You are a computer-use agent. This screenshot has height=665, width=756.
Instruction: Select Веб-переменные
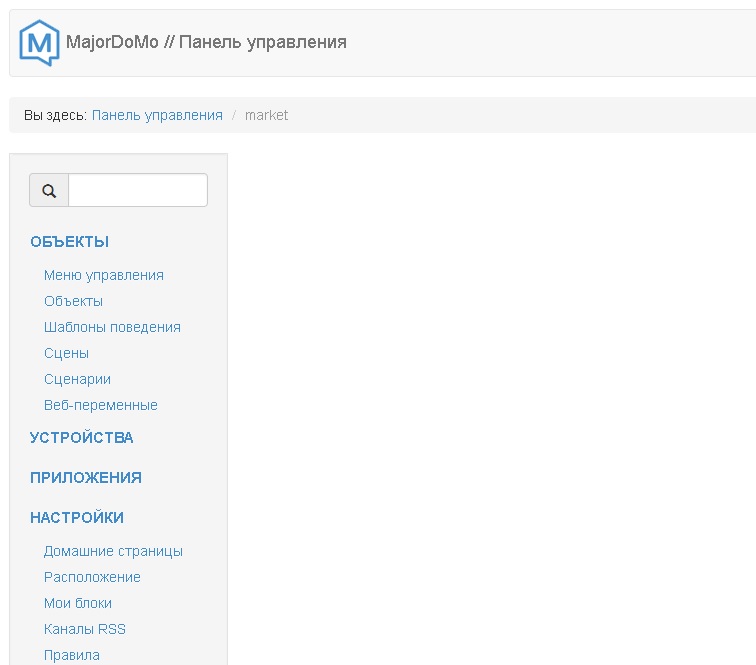101,405
